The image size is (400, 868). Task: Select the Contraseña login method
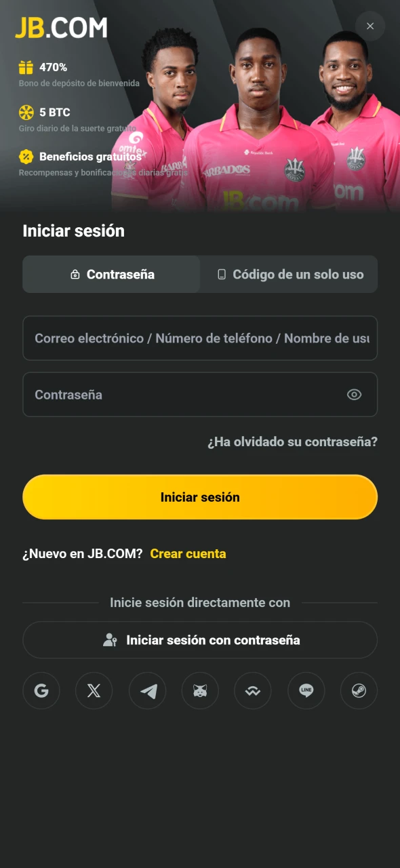(111, 274)
